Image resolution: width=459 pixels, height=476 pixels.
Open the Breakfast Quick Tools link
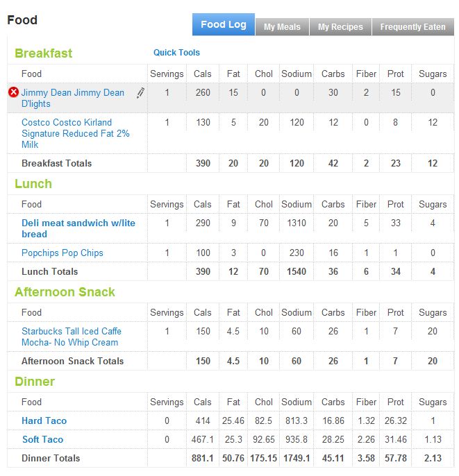coord(176,53)
